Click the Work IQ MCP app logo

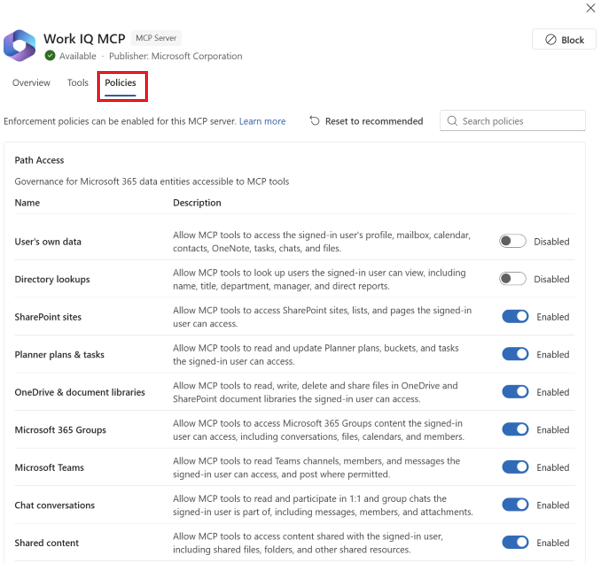point(20,45)
